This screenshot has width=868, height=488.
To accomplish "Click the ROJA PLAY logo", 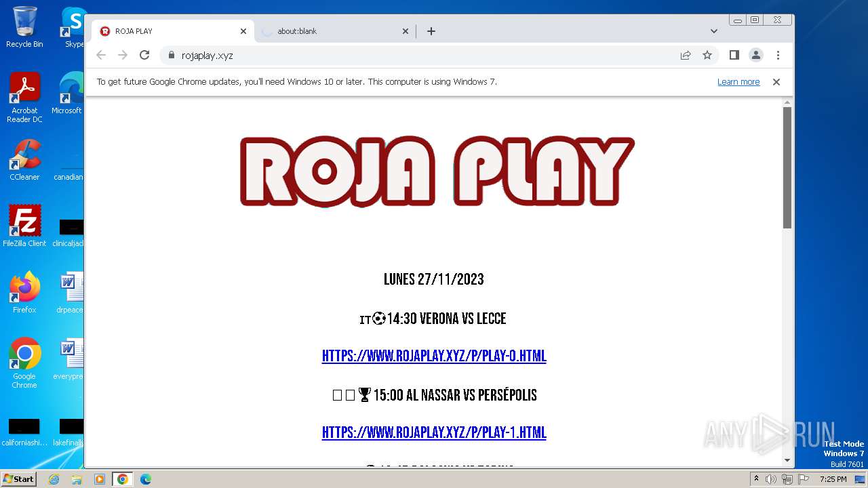I will point(437,171).
